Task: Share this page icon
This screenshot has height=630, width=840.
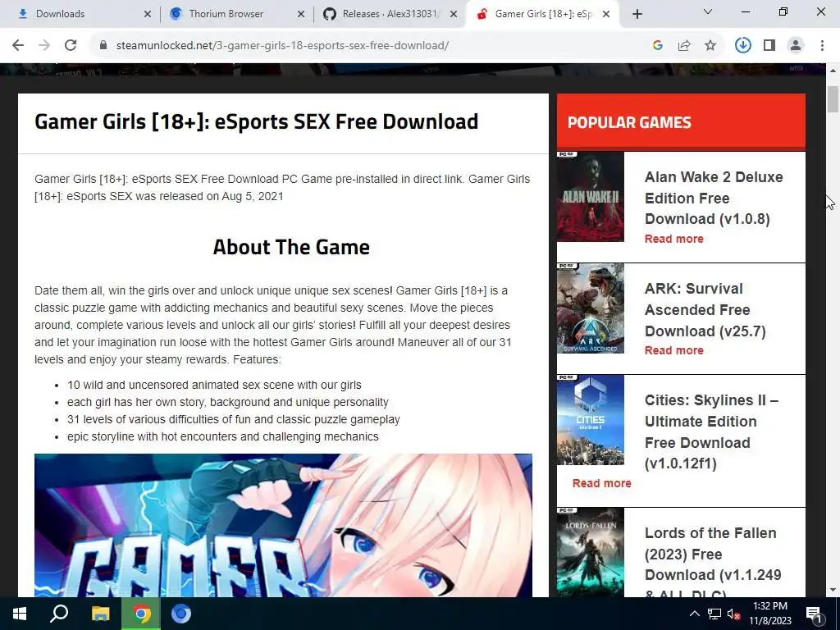Action: (x=684, y=46)
